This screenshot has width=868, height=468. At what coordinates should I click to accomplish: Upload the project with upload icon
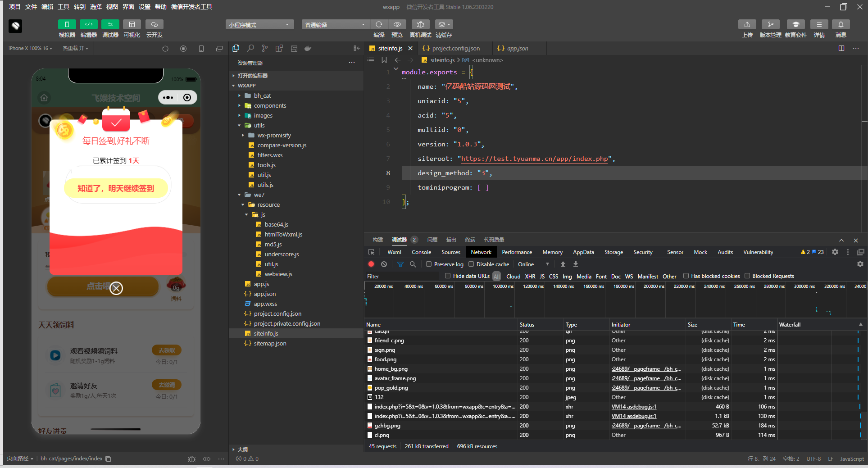pos(747,24)
